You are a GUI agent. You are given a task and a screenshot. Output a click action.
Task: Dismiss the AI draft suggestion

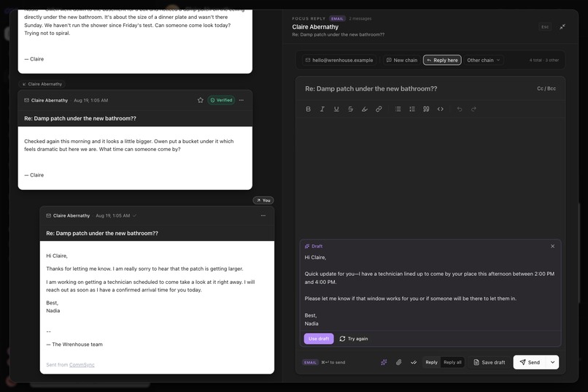click(552, 247)
